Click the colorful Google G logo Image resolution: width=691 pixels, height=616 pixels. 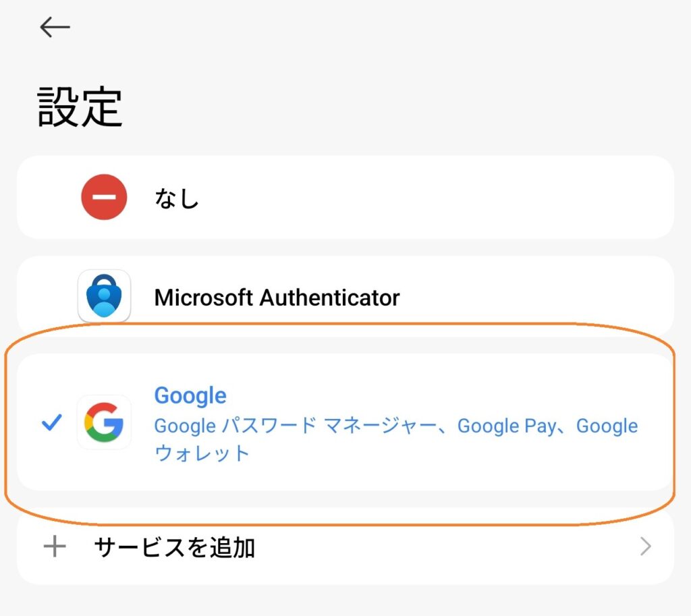(104, 422)
